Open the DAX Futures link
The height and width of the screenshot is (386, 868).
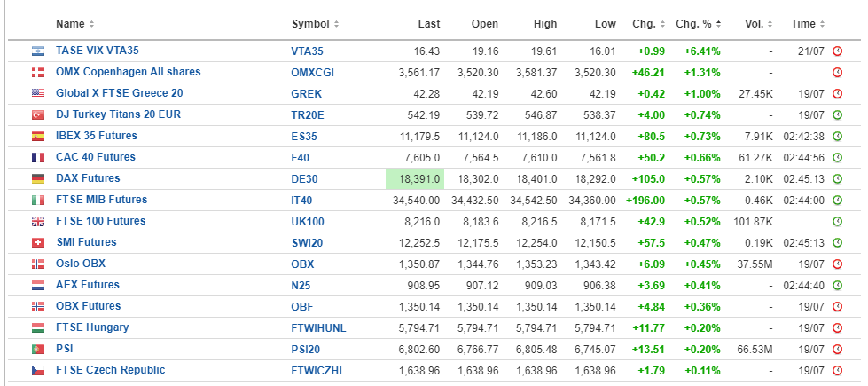tap(88, 178)
